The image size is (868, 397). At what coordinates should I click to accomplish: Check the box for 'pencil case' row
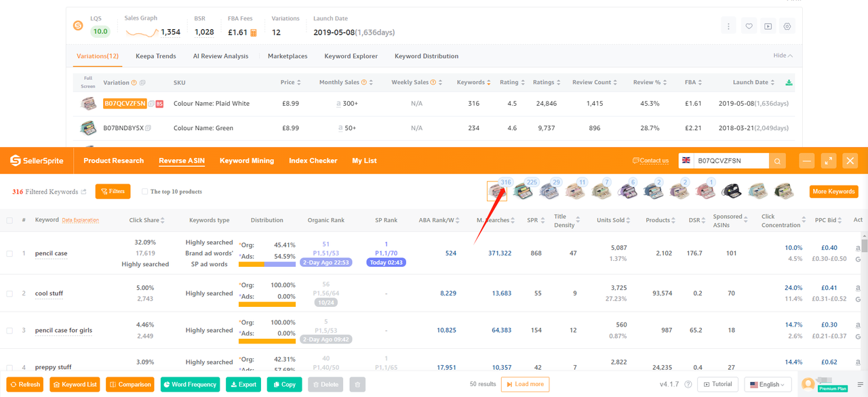[x=9, y=253]
